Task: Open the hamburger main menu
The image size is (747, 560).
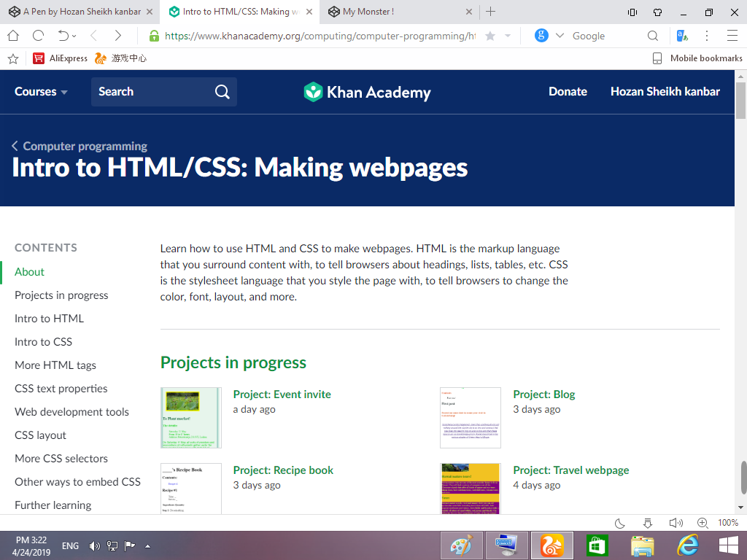Action: [732, 36]
